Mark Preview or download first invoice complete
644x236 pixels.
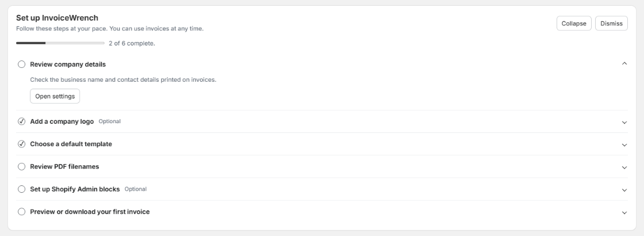[x=21, y=212]
